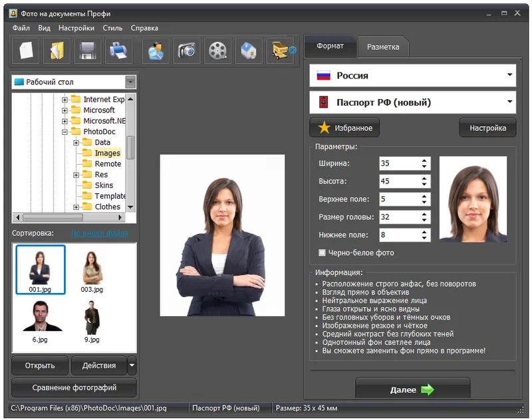Increase the Верхнее поле value

tap(424, 196)
